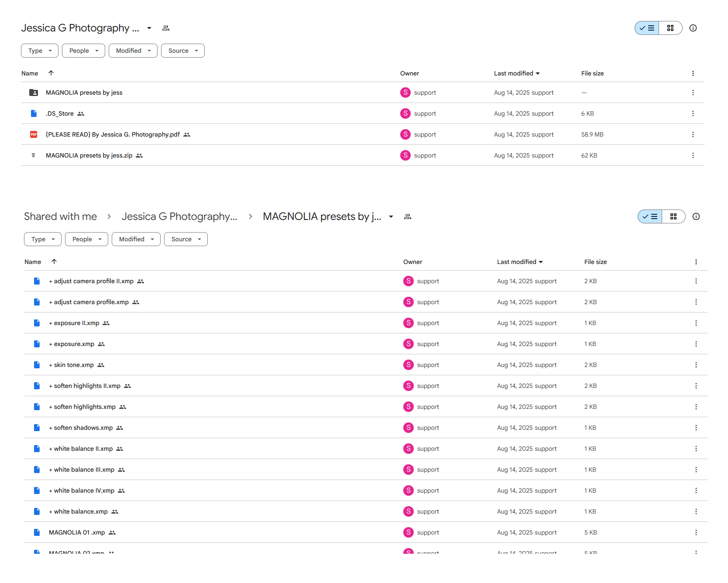Open Type filter in bottom panel
Screen dimensions: 728x583
43,239
